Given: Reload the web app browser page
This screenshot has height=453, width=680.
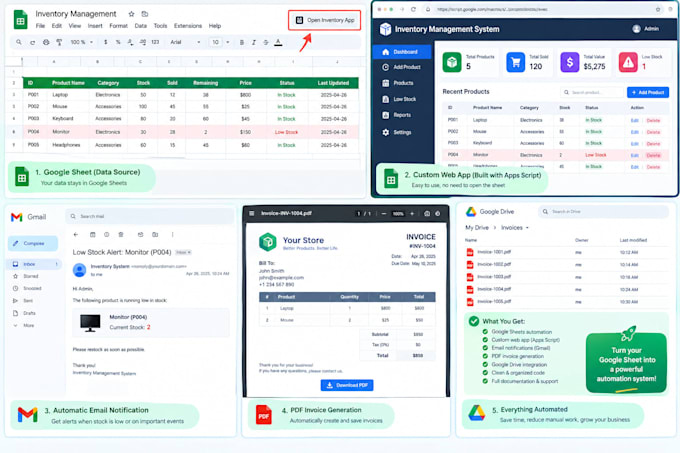Looking at the screenshot, I should (413, 9).
